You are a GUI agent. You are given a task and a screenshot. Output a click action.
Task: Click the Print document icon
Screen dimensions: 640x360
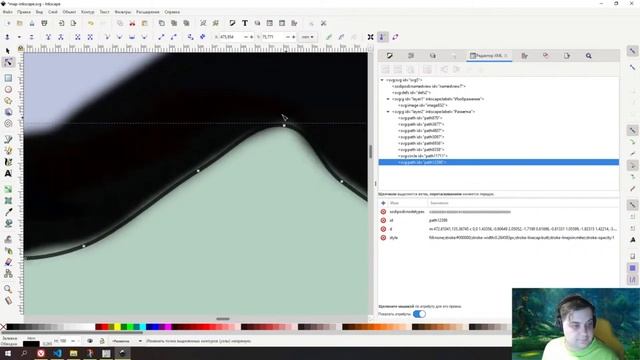pos(44,24)
